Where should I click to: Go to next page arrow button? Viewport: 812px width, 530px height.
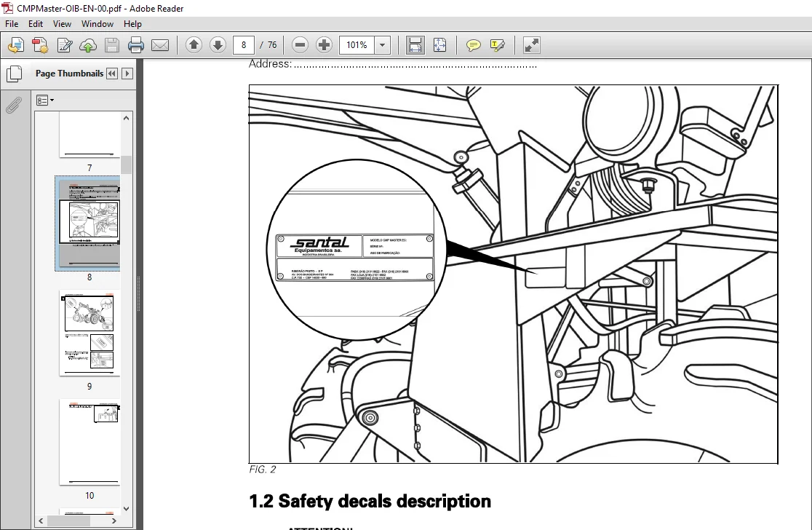click(218, 45)
